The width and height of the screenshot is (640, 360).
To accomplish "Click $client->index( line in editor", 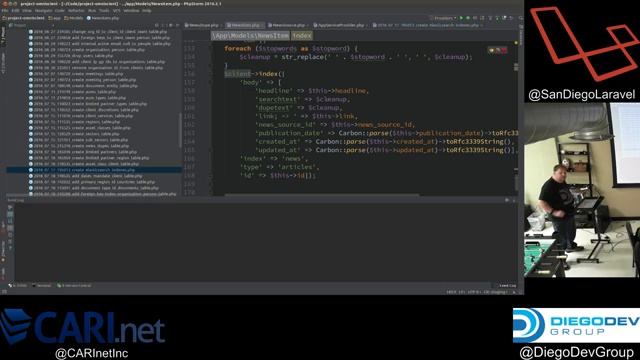I will [254, 74].
